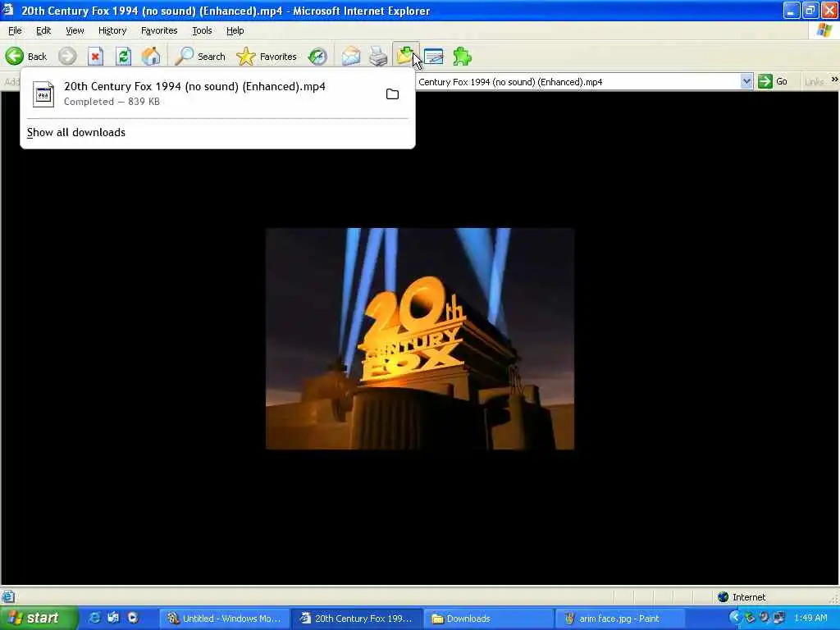Switch to arim face.jpg - Paint taskbar button
This screenshot has width=840, height=630.
(x=621, y=619)
